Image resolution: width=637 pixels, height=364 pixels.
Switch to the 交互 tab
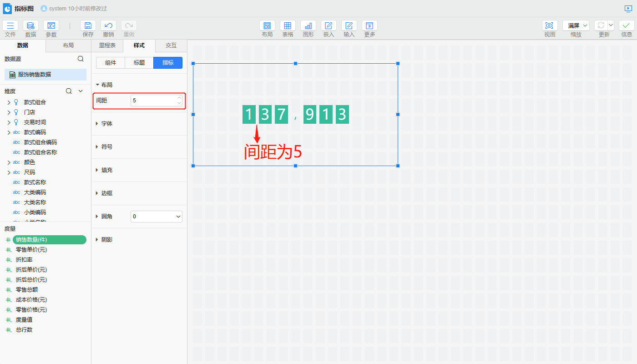pyautogui.click(x=171, y=45)
